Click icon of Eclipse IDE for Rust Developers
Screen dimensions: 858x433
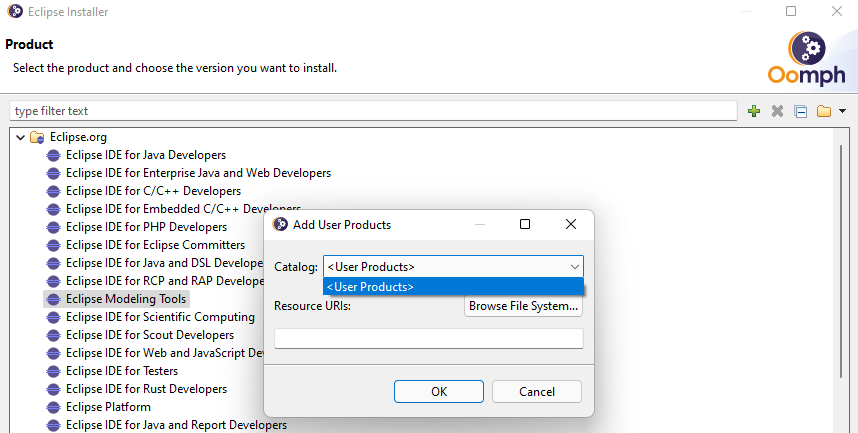54,390
